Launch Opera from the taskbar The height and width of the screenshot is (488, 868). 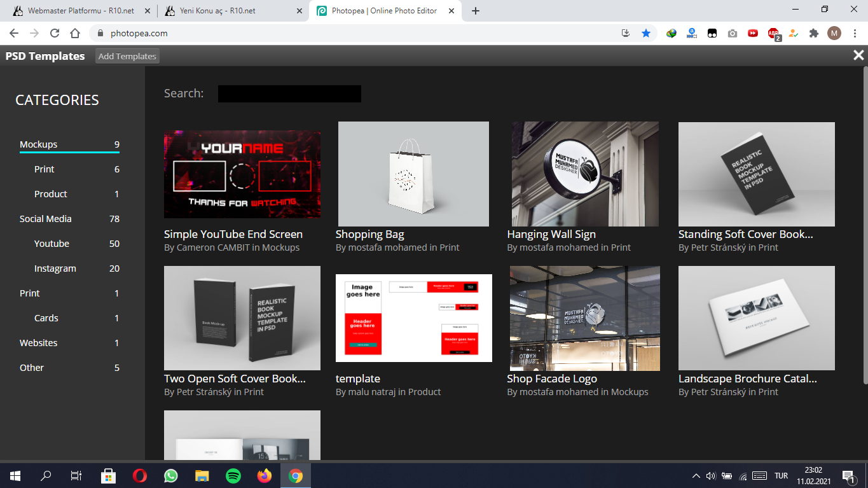(139, 475)
